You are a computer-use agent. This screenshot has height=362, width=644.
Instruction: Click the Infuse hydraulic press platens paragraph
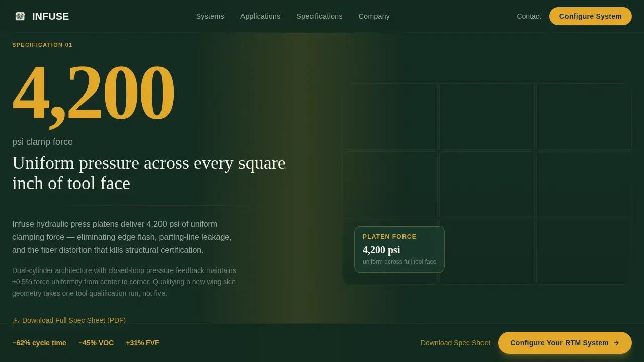click(122, 237)
